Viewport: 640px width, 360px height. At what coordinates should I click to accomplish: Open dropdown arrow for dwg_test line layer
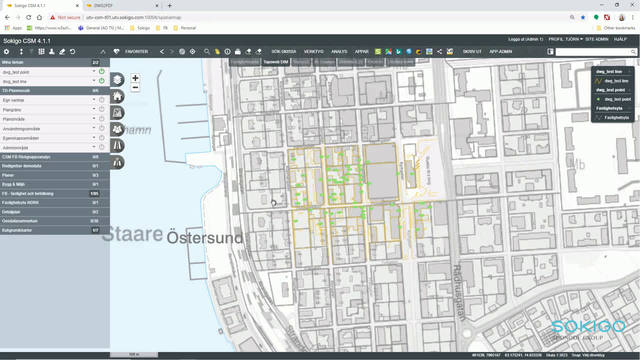coord(94,81)
